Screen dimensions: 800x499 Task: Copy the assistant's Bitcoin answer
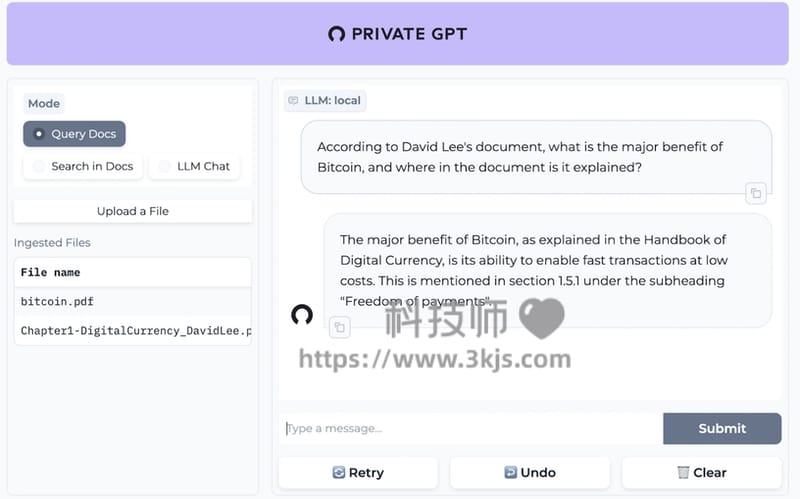pyautogui.click(x=340, y=327)
